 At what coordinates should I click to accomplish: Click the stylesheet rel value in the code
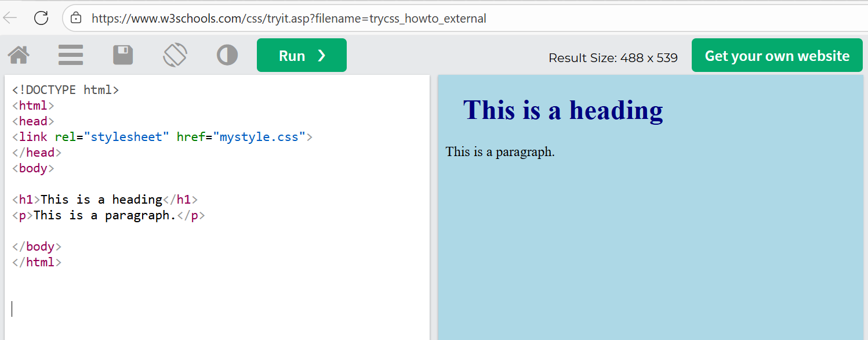pos(126,137)
